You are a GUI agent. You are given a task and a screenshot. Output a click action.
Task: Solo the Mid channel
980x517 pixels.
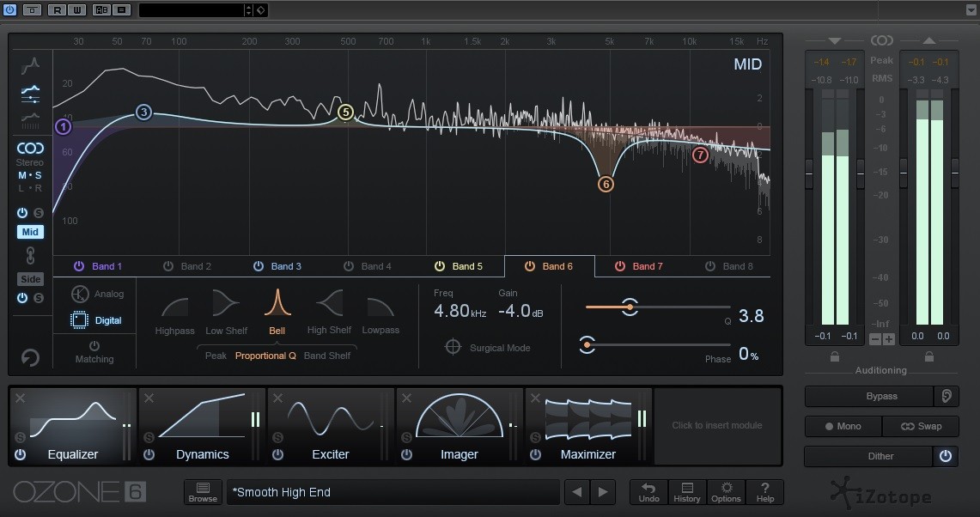click(39, 213)
